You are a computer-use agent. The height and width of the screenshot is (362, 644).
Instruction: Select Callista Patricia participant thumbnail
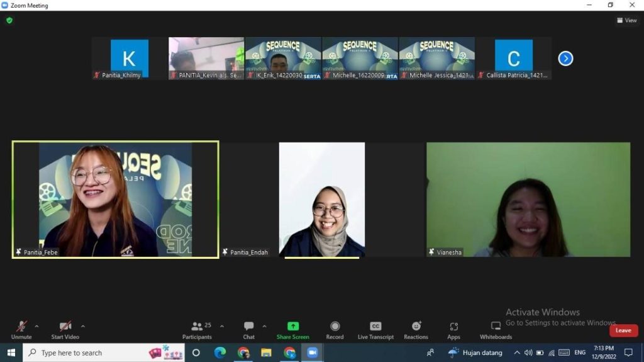pos(513,59)
